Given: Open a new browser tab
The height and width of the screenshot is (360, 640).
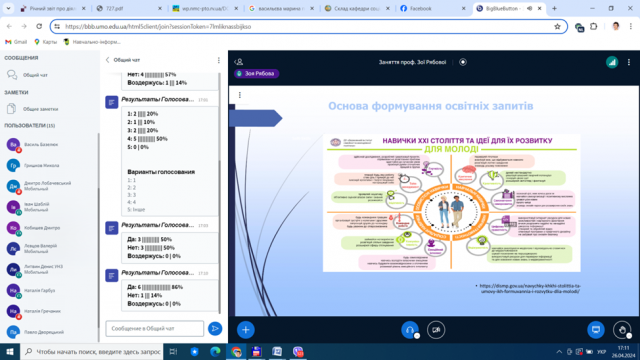Looking at the screenshot, I should 554,8.
